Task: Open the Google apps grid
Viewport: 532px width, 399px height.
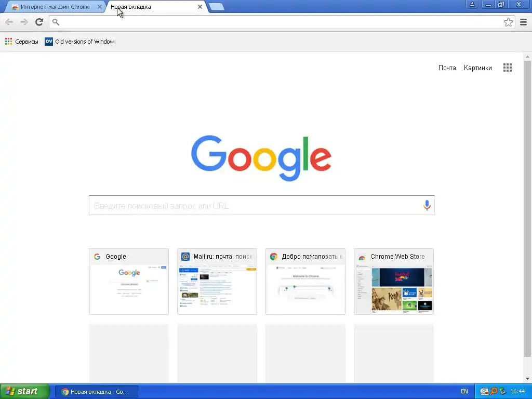Action: (508, 68)
